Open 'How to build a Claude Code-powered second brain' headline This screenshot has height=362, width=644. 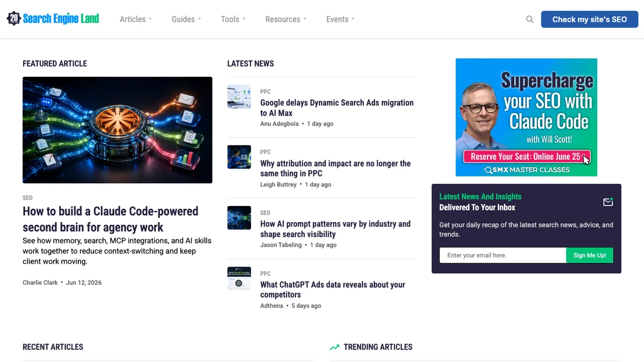click(x=111, y=219)
